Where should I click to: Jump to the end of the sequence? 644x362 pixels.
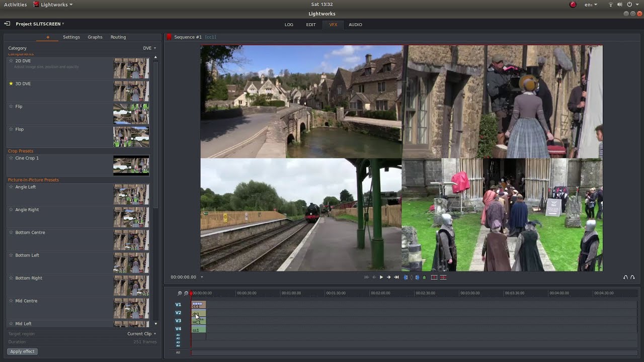[x=396, y=277]
